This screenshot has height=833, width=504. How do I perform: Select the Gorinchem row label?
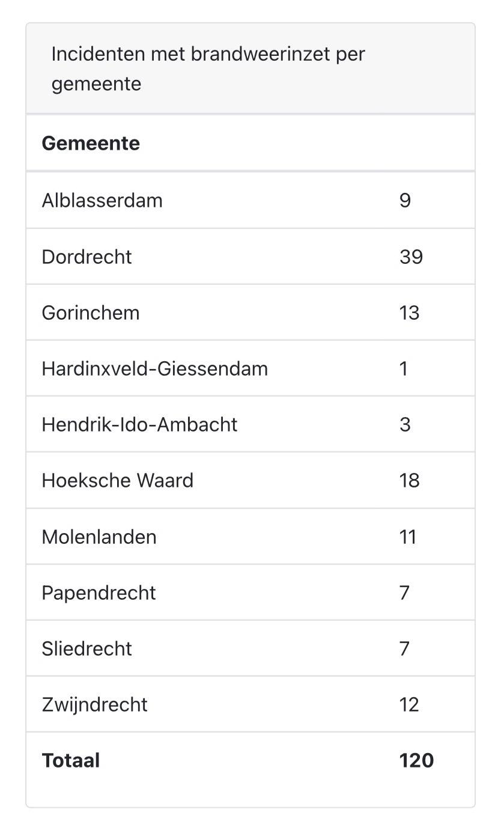(x=91, y=313)
